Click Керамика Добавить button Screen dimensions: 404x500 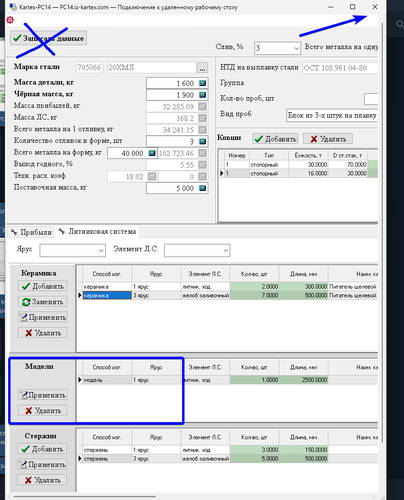[42, 286]
